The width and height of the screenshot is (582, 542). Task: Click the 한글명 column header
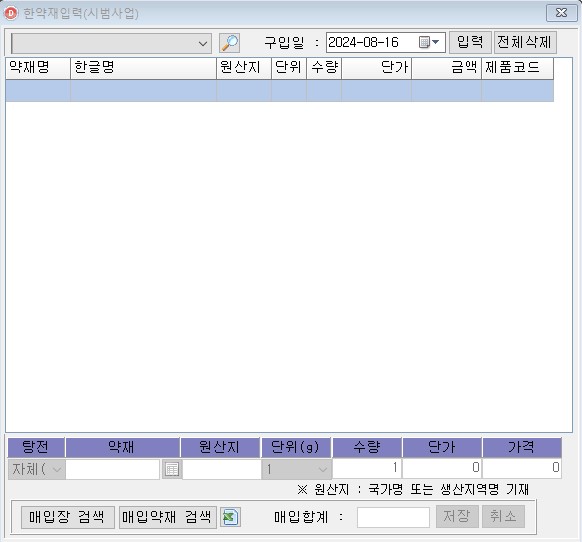coord(143,68)
